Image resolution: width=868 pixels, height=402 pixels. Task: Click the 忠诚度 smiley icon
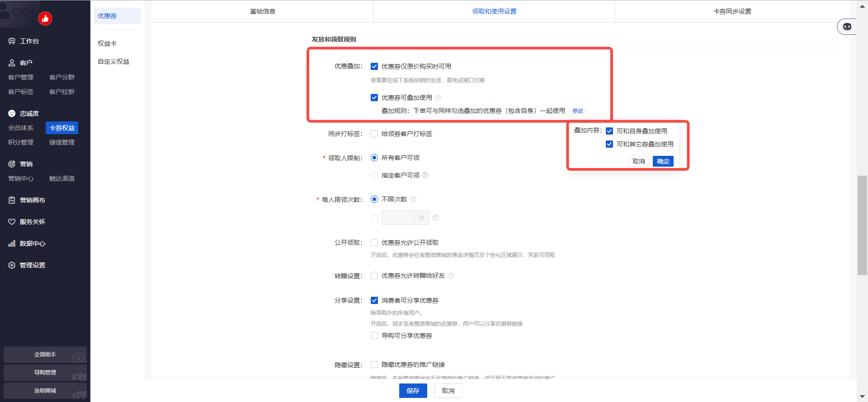point(12,113)
